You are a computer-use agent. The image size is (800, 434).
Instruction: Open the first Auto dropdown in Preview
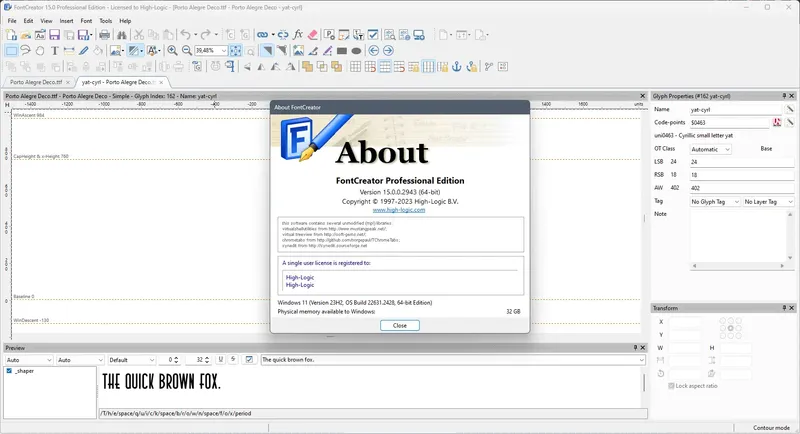click(29, 360)
